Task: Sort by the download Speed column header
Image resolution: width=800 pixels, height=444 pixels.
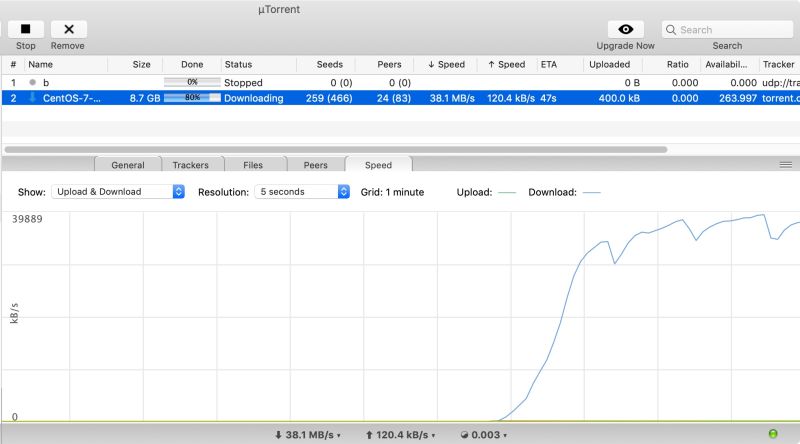Action: [445, 64]
